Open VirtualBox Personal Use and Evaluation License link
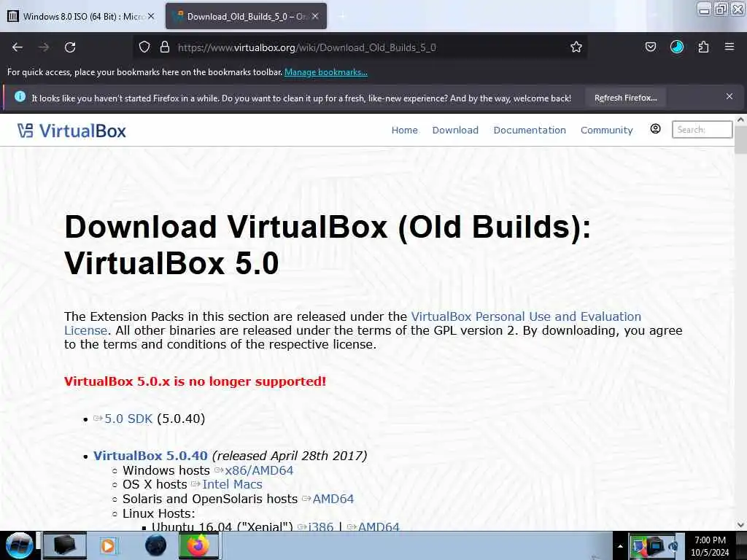The image size is (747, 560). pos(353,323)
